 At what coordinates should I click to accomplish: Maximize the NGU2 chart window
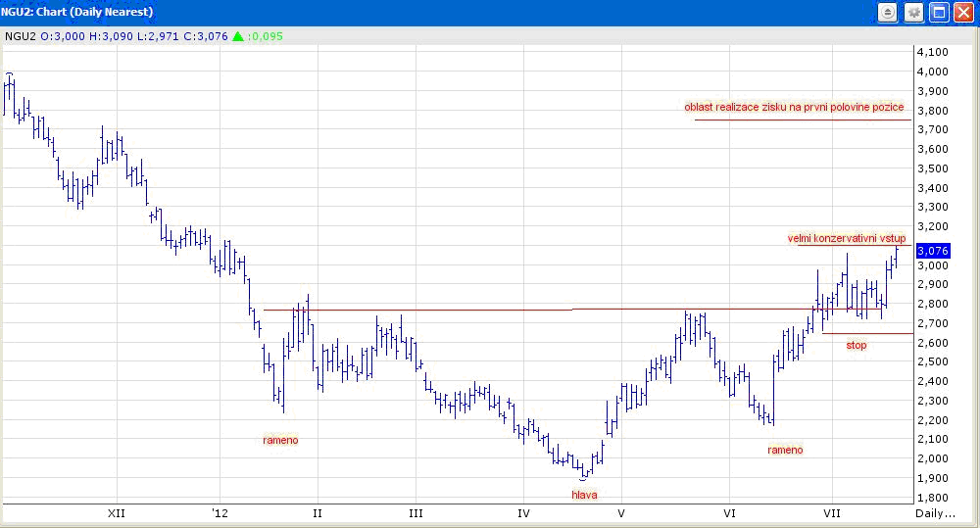[939, 13]
